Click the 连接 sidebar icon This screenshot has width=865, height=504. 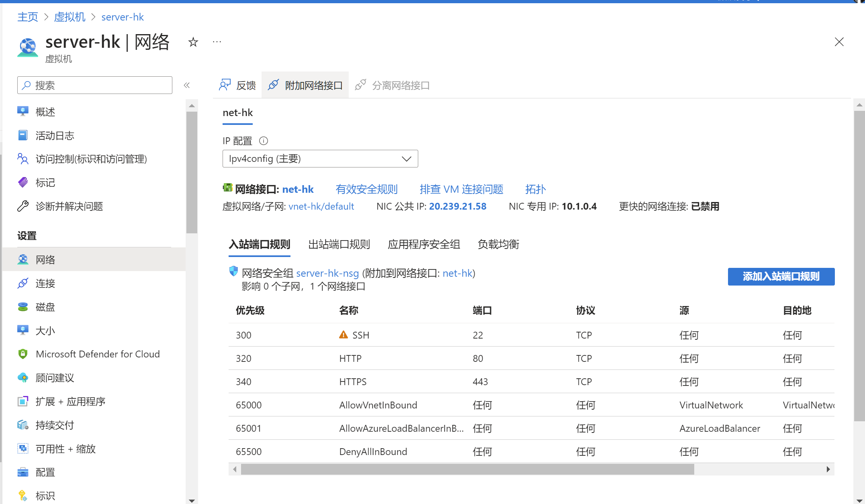[23, 284]
